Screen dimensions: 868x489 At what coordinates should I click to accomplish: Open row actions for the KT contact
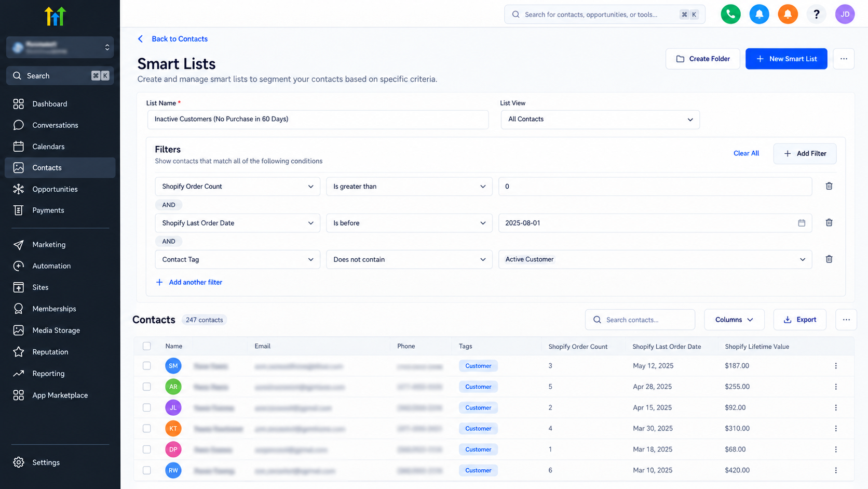coord(836,429)
